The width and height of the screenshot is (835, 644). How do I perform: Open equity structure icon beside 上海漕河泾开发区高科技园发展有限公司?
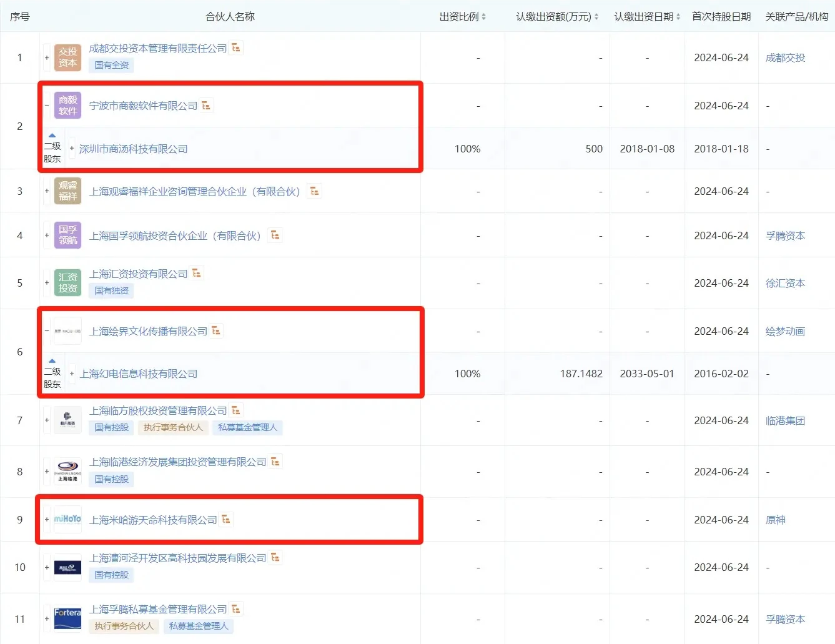point(275,557)
